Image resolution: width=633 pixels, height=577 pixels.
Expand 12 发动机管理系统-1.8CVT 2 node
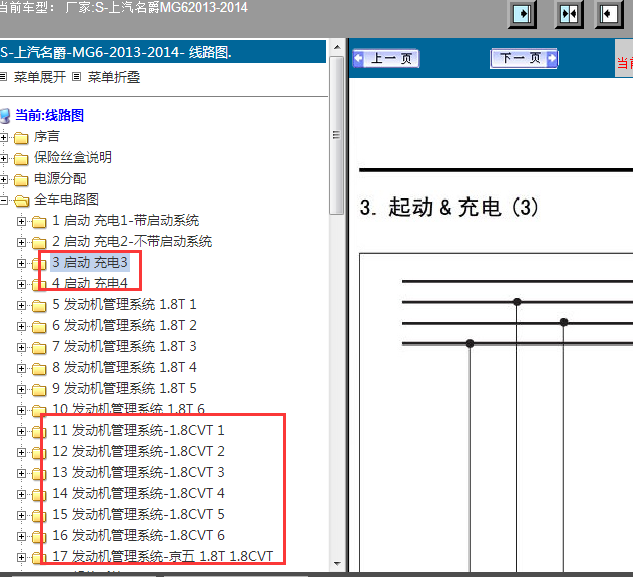(21, 452)
